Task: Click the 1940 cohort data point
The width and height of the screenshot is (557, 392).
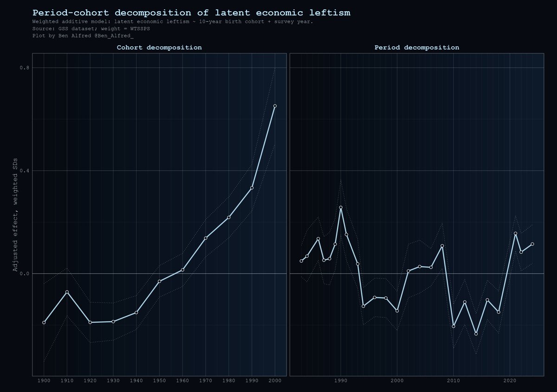Action: tap(136, 312)
